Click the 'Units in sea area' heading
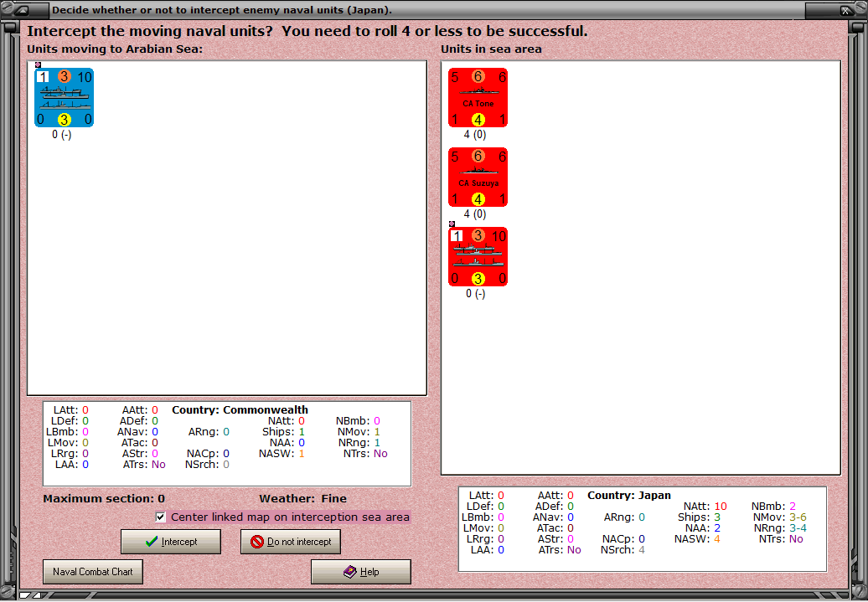The image size is (868, 602). click(491, 49)
